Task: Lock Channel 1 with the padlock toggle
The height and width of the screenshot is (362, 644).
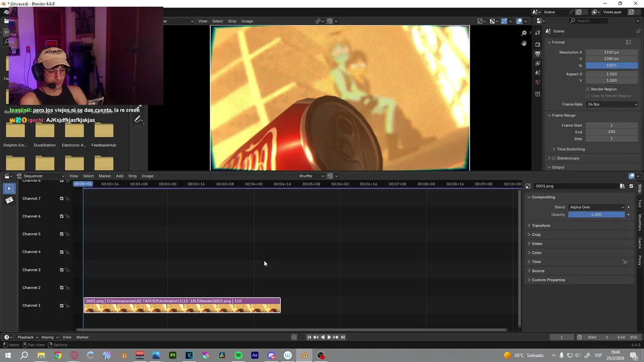Action: pos(68,306)
